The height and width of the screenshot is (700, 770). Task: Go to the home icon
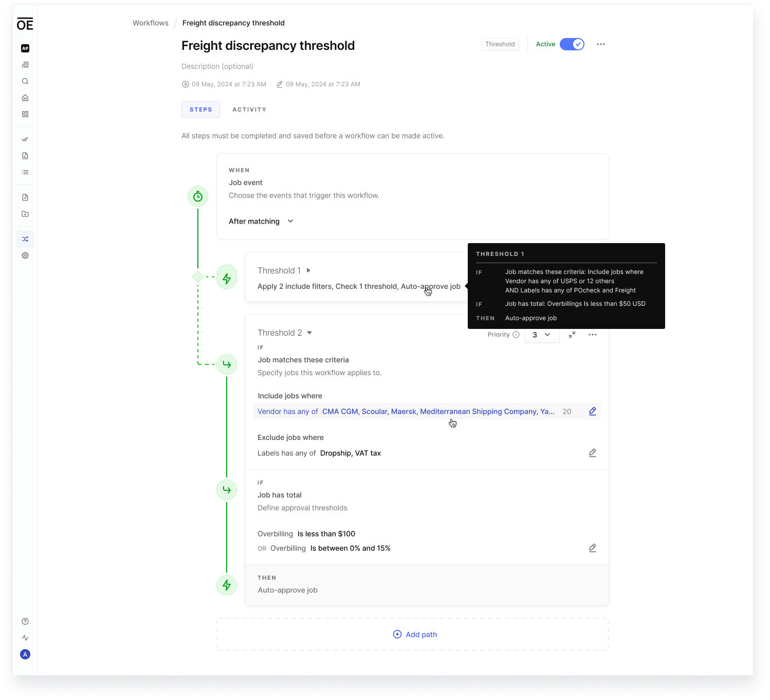tap(25, 98)
